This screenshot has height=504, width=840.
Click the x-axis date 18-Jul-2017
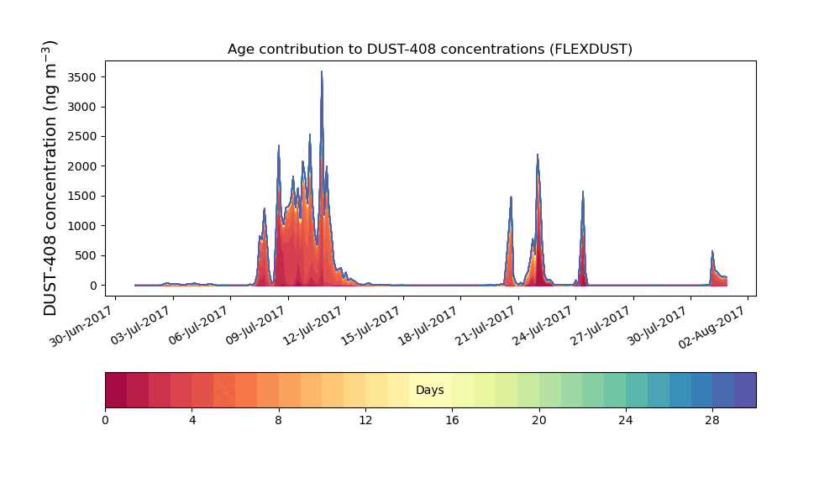tap(428, 326)
